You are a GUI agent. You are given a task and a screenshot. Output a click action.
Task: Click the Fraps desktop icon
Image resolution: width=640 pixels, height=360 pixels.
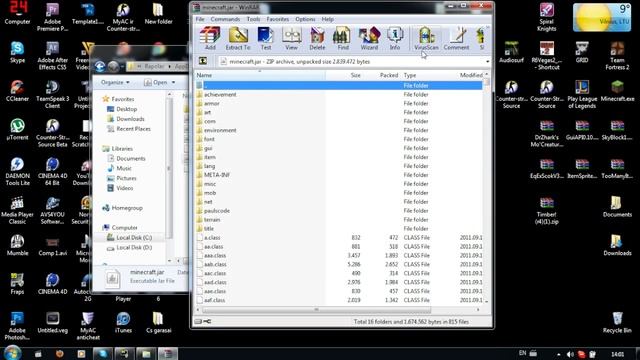pyautogui.click(x=17, y=284)
